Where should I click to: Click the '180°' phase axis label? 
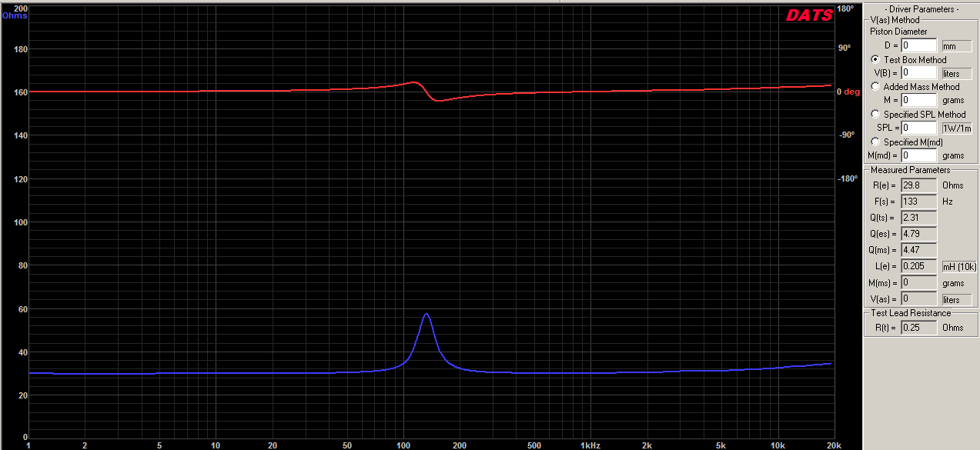pos(845,9)
